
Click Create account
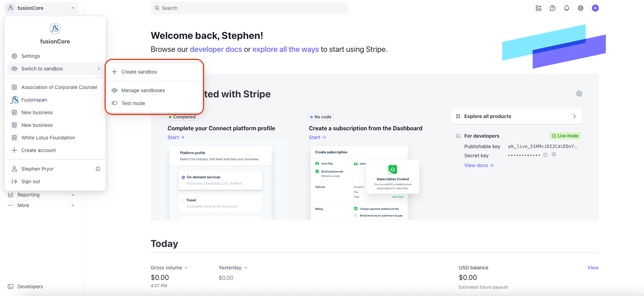(x=55, y=150)
